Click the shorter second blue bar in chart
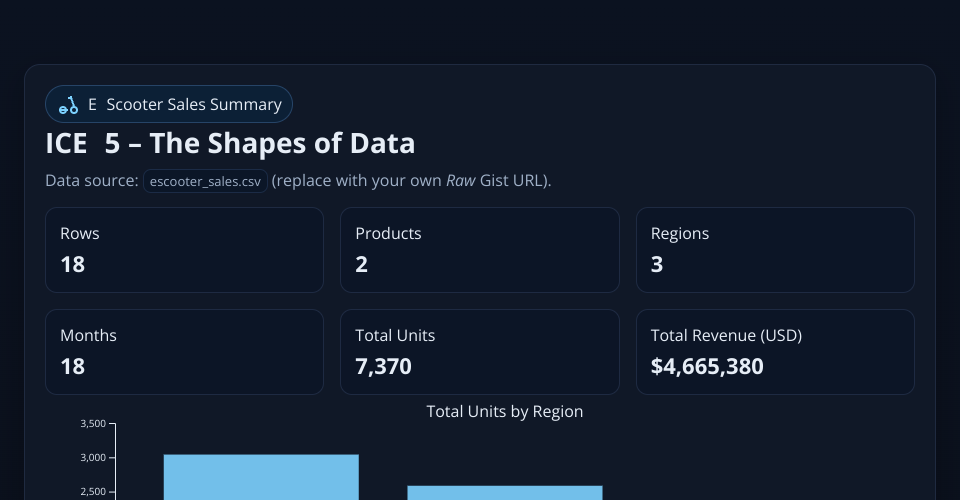Viewport: 960px width, 500px height. [504, 492]
